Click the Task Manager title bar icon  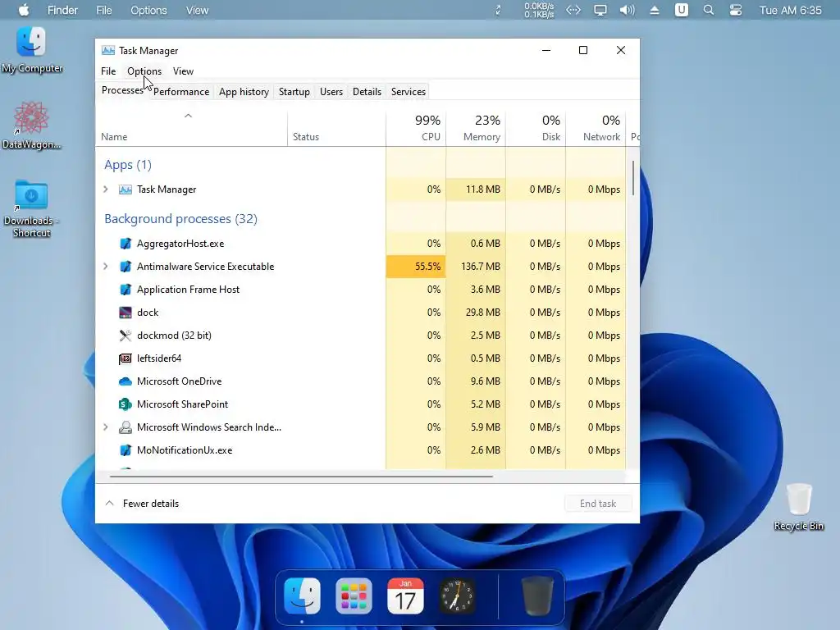click(x=108, y=50)
